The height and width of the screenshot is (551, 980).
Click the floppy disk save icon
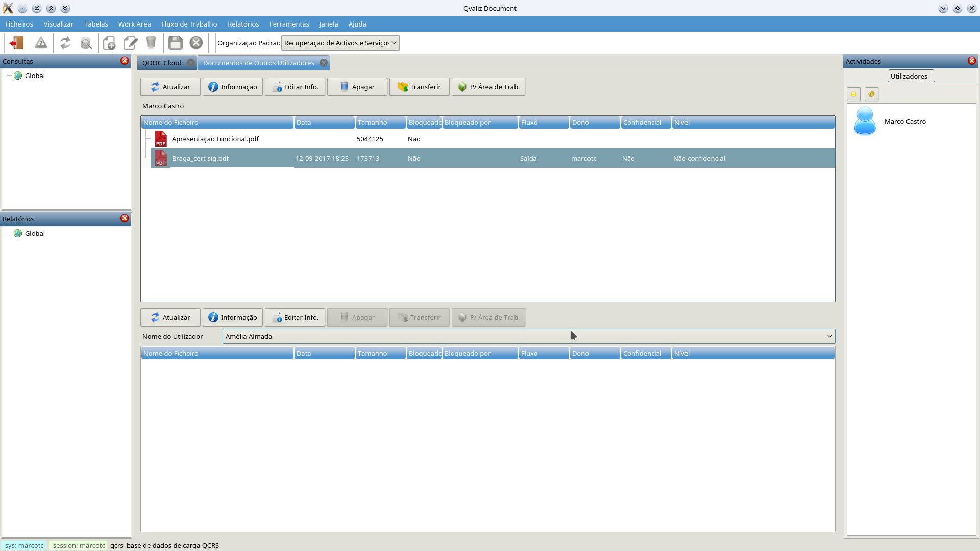[x=176, y=43]
